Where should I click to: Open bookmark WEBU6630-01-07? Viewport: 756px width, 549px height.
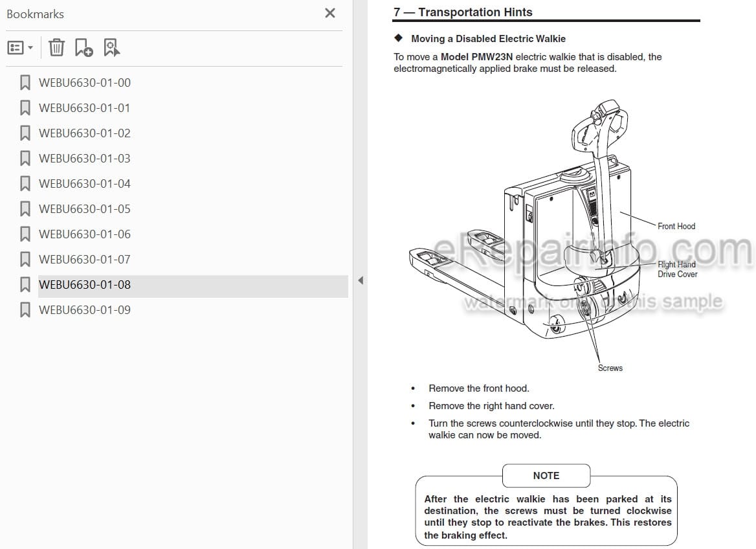(84, 260)
